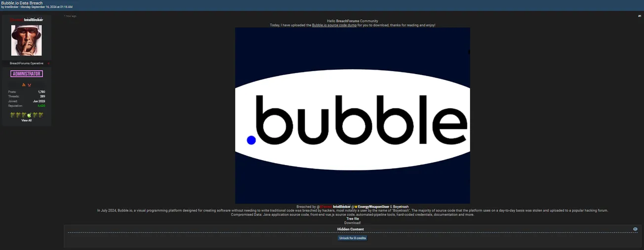644x250 pixels.
Task: Click the ADMINISTRATOR rank badge
Action: pos(27,74)
